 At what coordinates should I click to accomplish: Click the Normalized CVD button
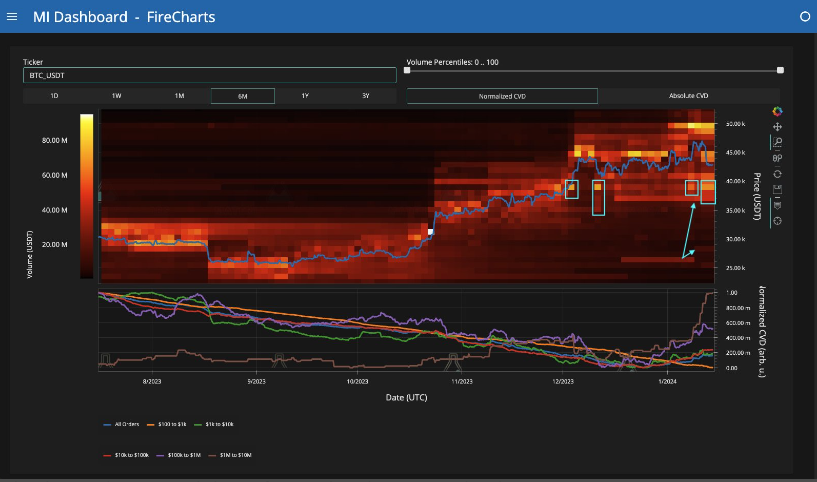501,96
